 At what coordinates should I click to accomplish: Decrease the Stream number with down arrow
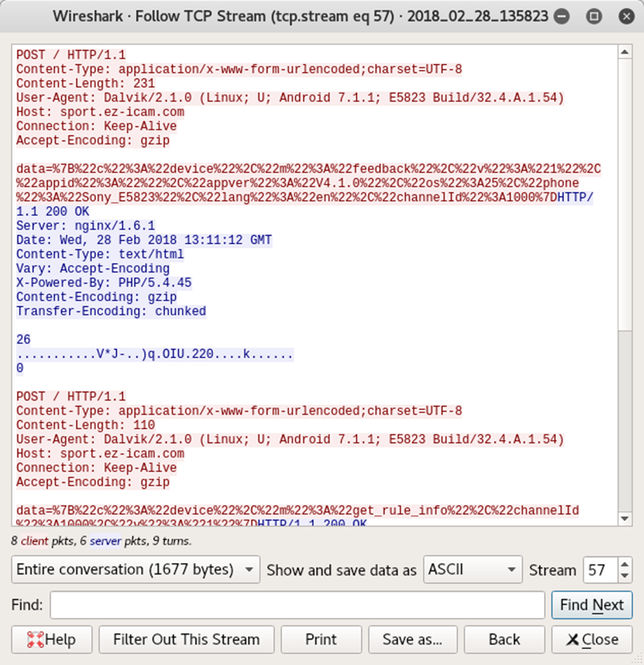point(625,576)
